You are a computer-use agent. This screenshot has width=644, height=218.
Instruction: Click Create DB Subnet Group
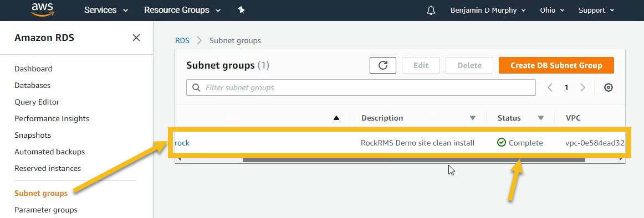556,65
